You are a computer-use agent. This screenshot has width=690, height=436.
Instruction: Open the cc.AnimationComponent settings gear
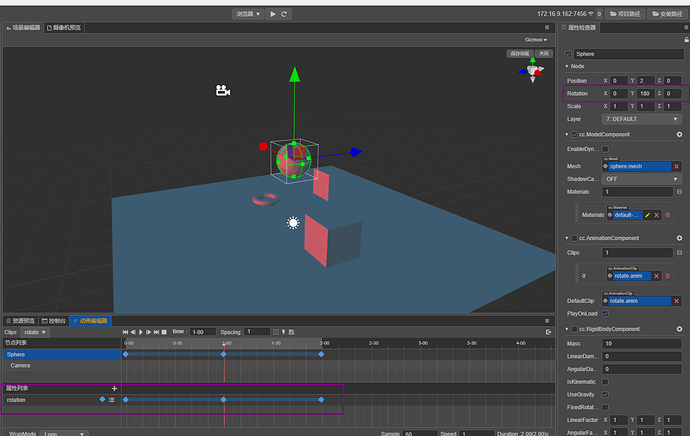tap(679, 238)
